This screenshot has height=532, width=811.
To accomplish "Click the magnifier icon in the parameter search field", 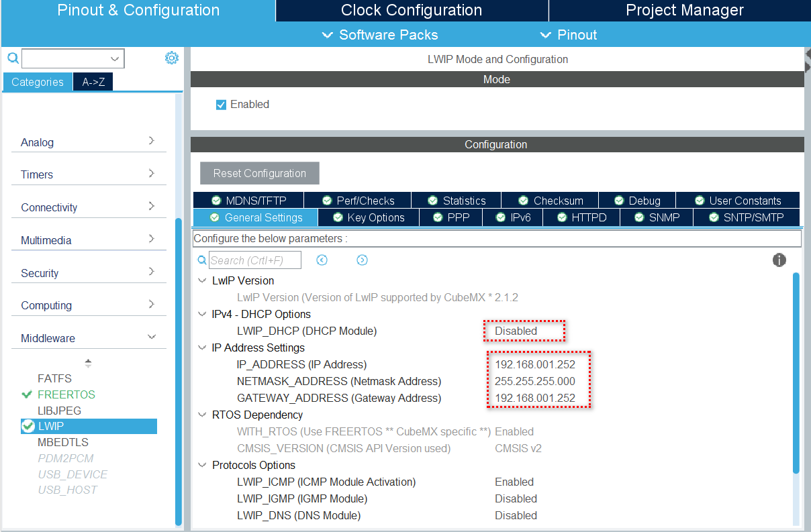I will point(202,260).
